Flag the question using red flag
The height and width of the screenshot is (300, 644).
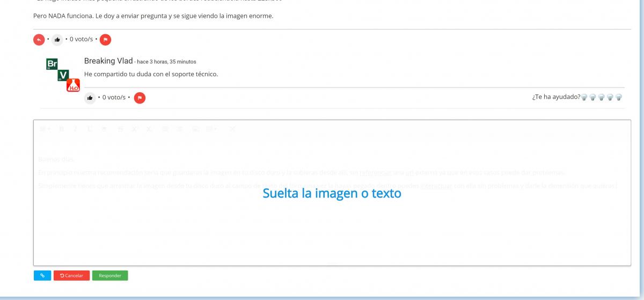(106, 40)
